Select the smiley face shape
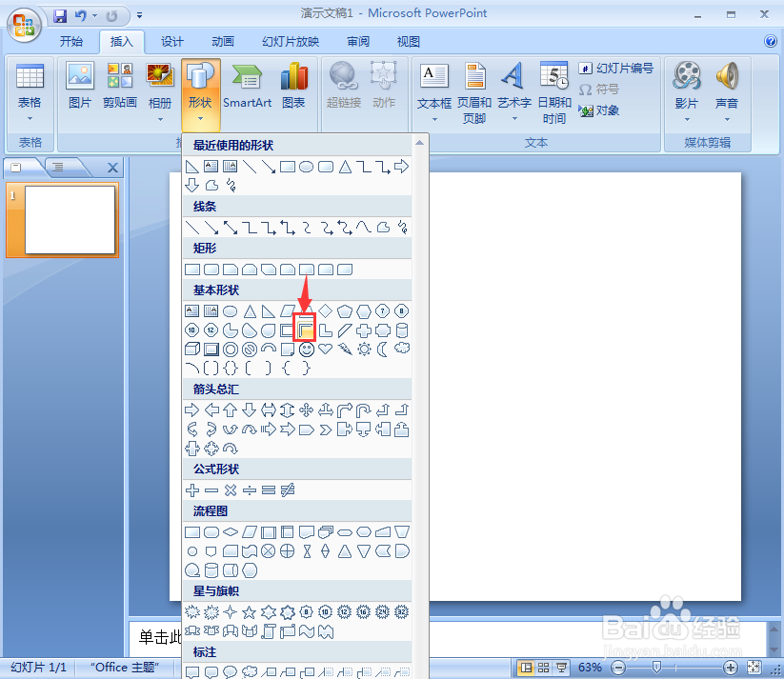This screenshot has height=679, width=784. click(307, 349)
